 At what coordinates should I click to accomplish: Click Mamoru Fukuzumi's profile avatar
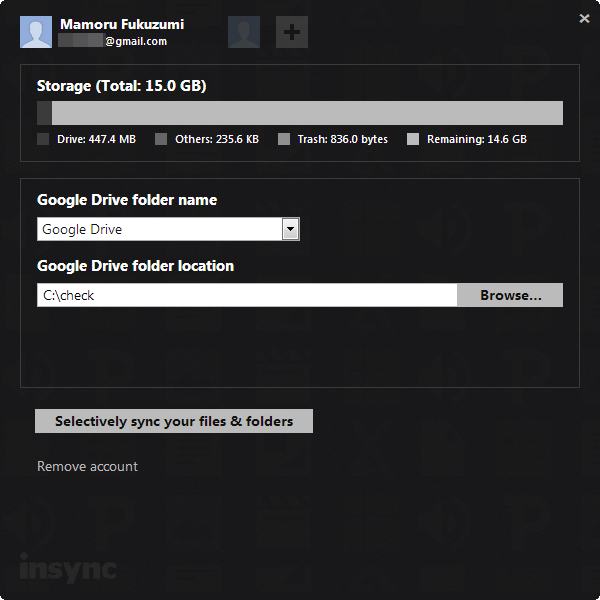(x=36, y=32)
